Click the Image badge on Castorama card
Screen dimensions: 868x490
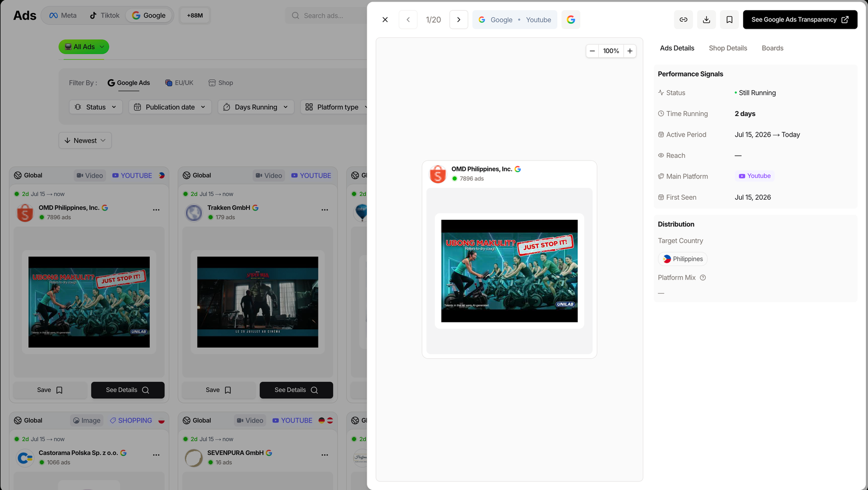[x=87, y=421]
